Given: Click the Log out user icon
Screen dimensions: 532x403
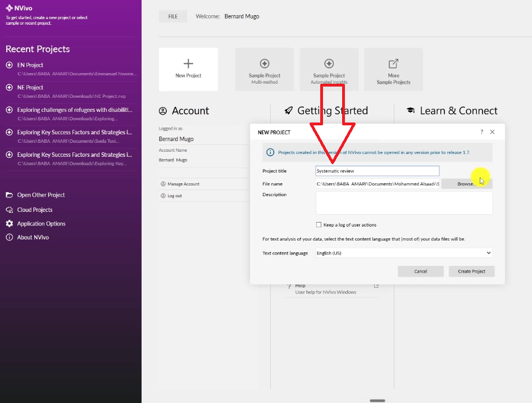Looking at the screenshot, I should pos(163,196).
